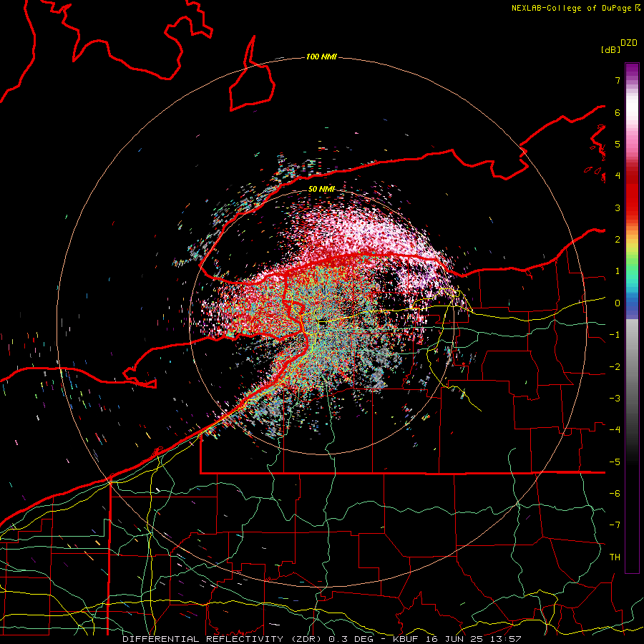644x644 pixels.
Task: Click the -4 value on color scale
Action: [x=615, y=430]
